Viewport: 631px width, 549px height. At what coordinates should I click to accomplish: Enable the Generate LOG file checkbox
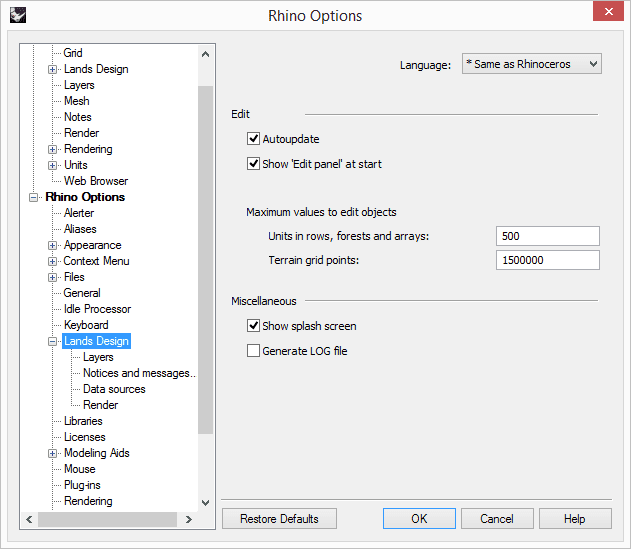tap(254, 351)
